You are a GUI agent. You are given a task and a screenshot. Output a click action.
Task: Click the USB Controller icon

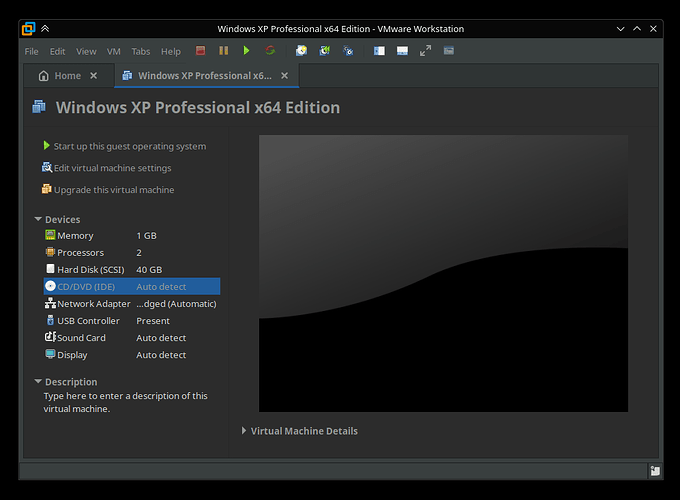tap(50, 320)
